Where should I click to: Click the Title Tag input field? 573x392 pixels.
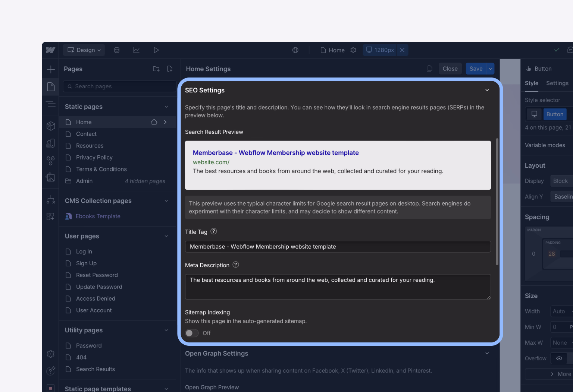click(338, 247)
